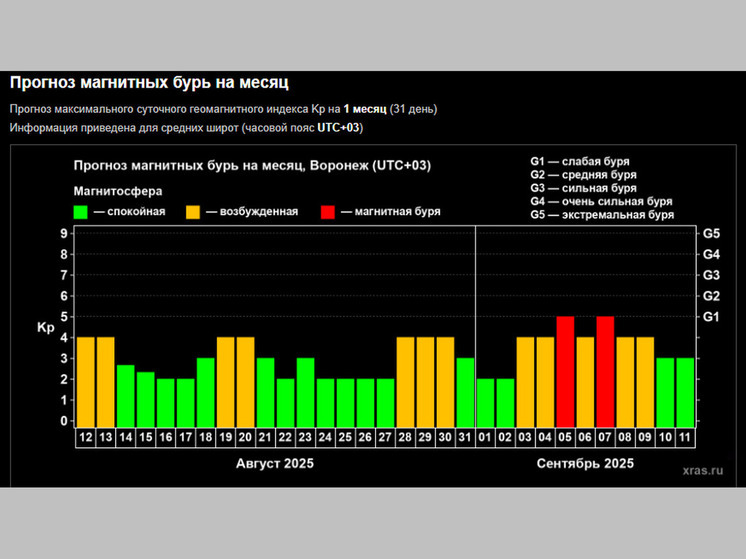The height and width of the screenshot is (559, 746).
Task: Click the green 'спокойная' legend swatch
Action: click(x=82, y=212)
